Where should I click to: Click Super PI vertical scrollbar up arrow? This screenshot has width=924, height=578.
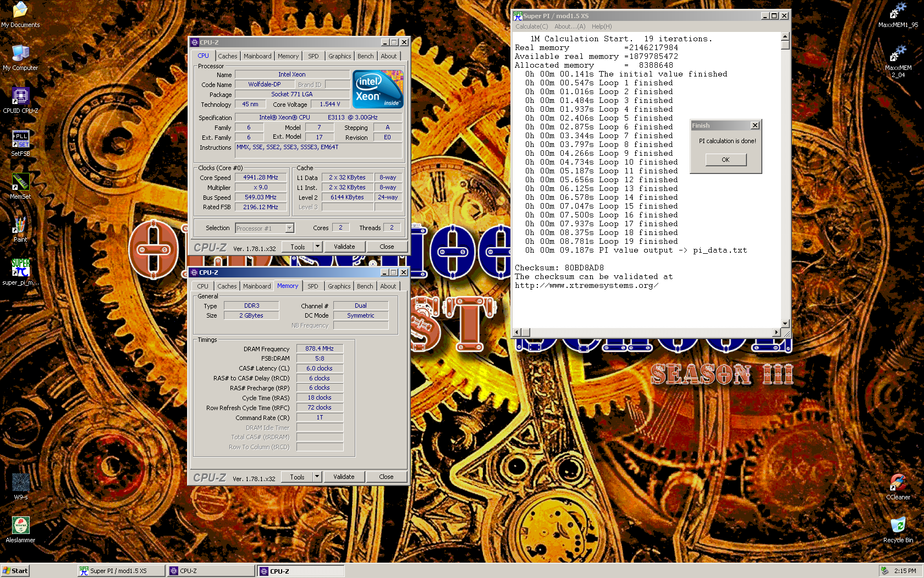click(785, 37)
